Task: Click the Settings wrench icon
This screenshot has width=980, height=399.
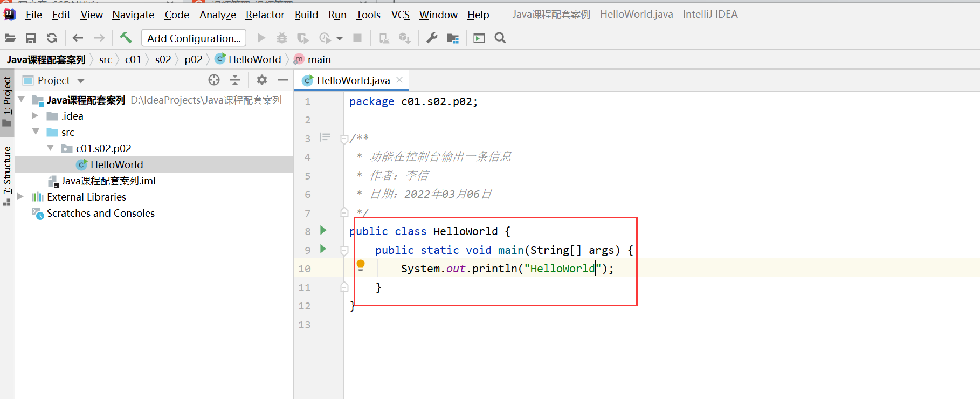Action: 432,38
